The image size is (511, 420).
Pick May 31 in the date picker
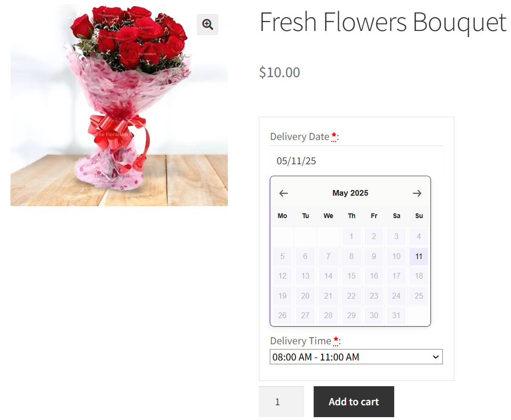396,316
